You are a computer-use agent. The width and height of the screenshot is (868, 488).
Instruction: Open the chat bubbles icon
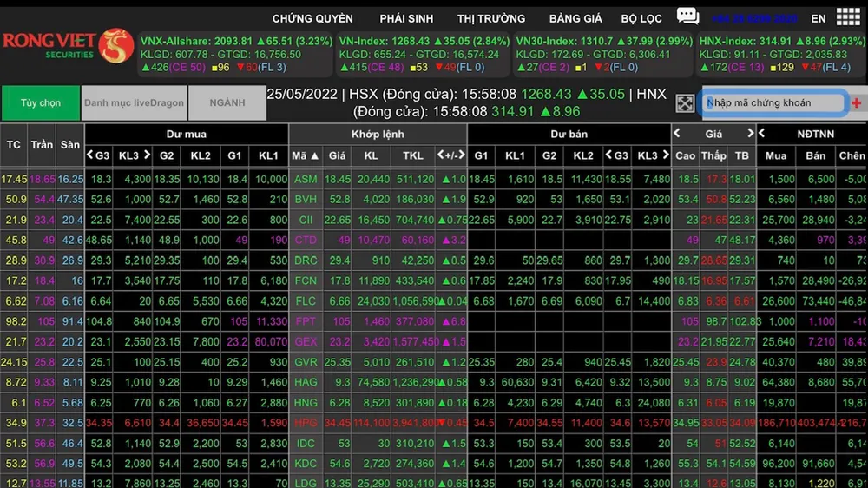click(x=687, y=16)
